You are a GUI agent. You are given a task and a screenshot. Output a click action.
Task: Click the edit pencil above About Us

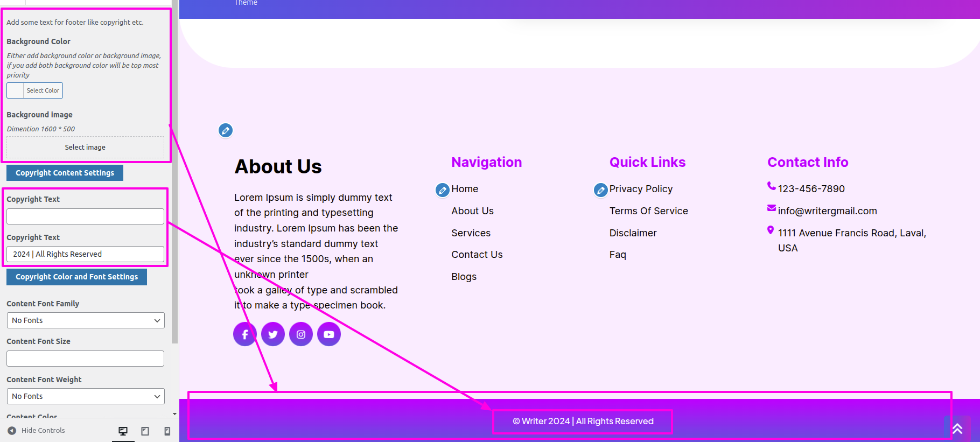tap(226, 130)
